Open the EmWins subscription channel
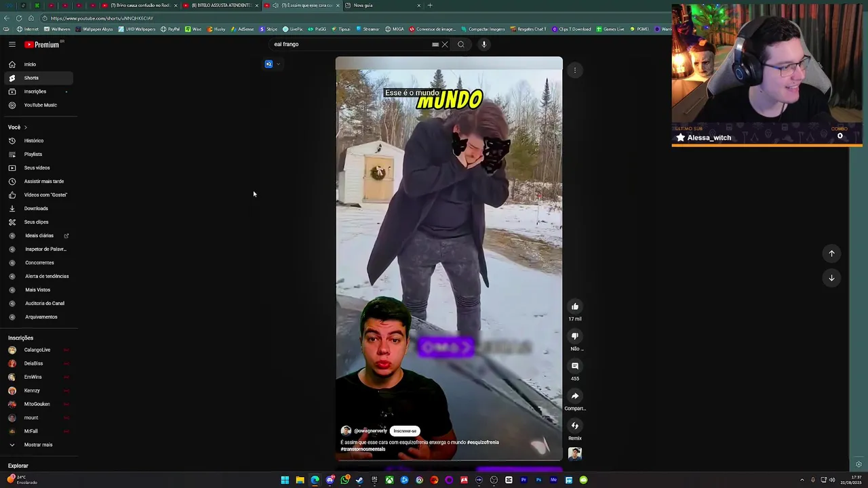The image size is (868, 488). coord(39,377)
